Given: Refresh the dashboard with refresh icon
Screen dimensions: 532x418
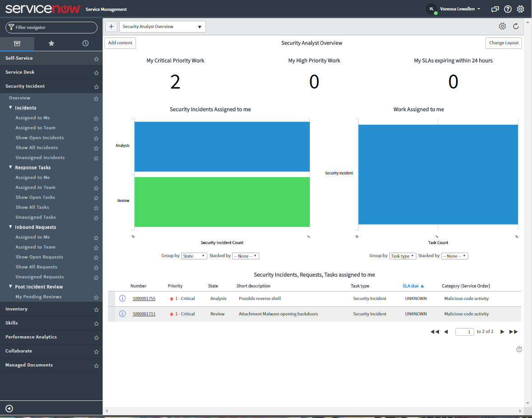Looking at the screenshot, I should [x=516, y=27].
